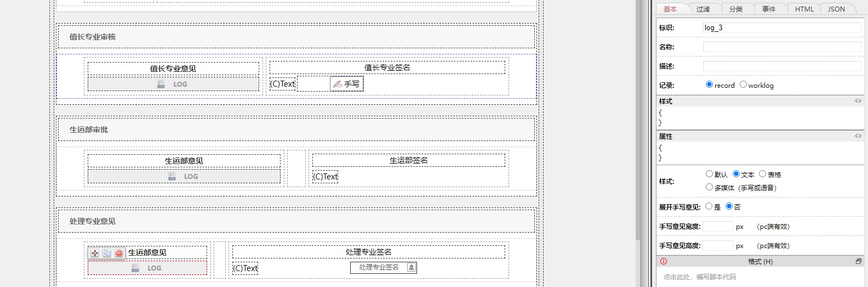Click the red delete icon on selected element
Image resolution: width=868 pixels, height=287 pixels.
[119, 253]
